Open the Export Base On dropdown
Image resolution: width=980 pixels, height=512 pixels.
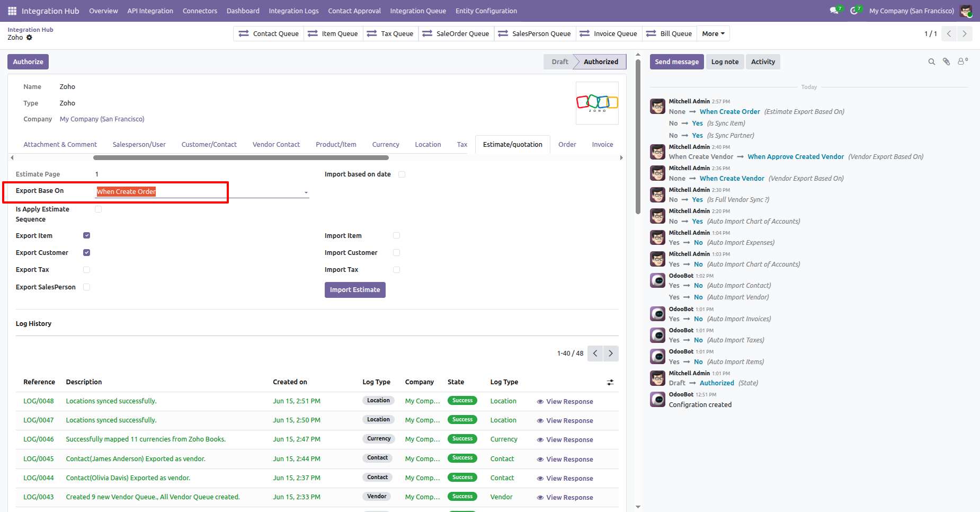pyautogui.click(x=202, y=192)
